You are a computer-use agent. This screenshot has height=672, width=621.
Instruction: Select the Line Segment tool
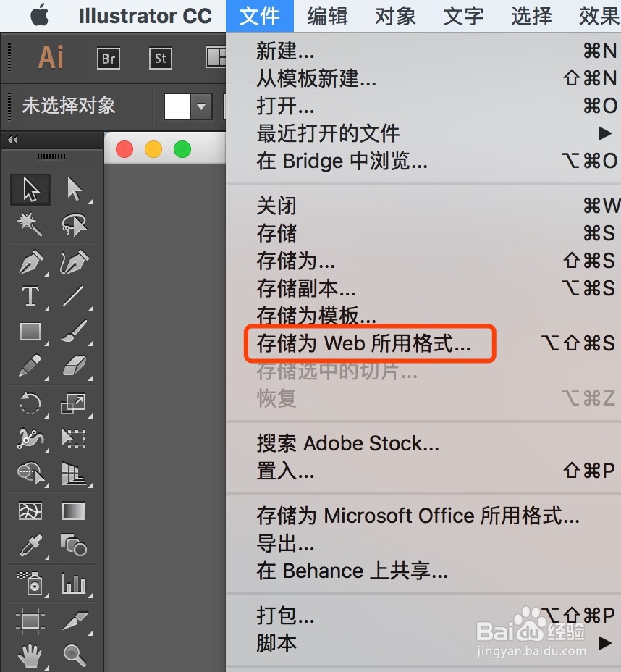73,296
